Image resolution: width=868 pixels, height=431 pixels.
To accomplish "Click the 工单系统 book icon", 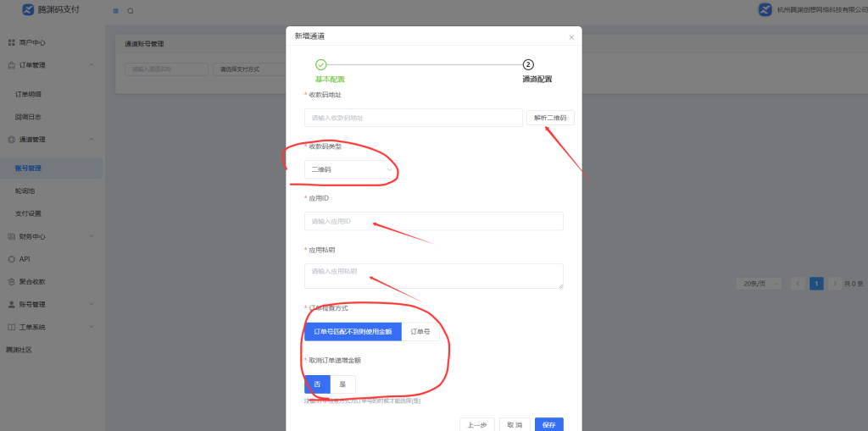I will pyautogui.click(x=11, y=327).
